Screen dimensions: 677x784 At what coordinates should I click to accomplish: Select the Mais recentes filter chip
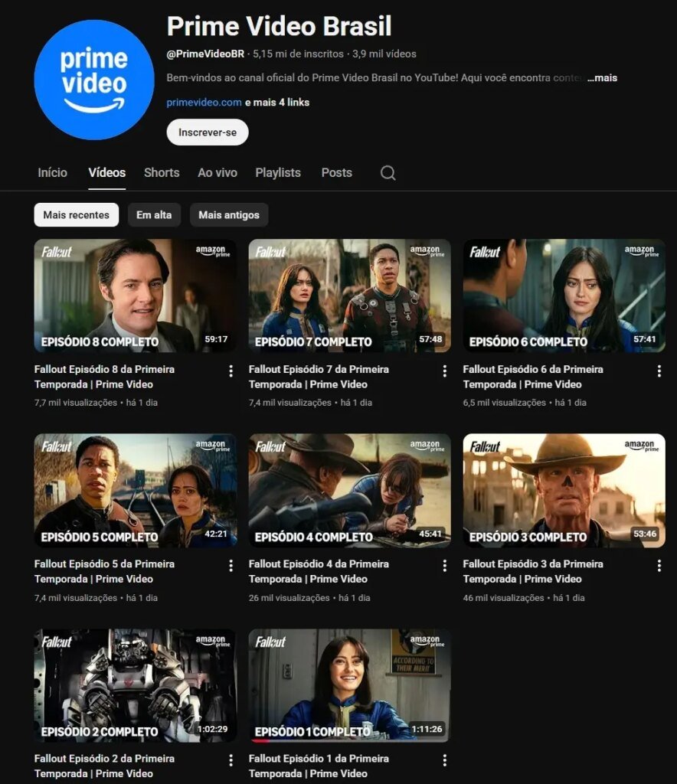click(77, 215)
